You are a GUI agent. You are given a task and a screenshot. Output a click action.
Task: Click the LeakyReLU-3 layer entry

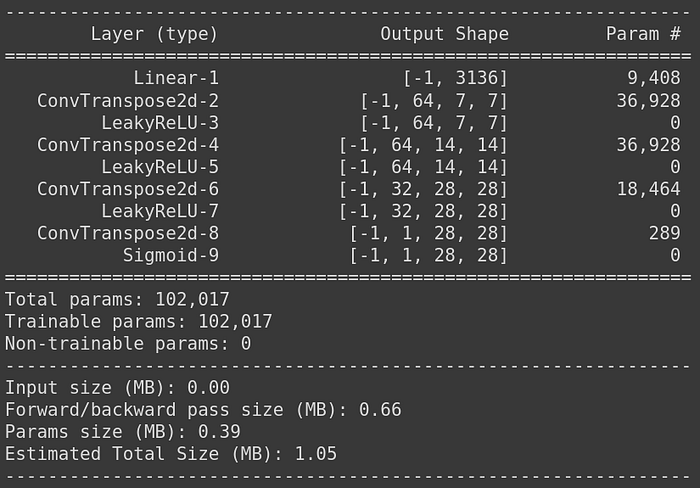(x=160, y=123)
